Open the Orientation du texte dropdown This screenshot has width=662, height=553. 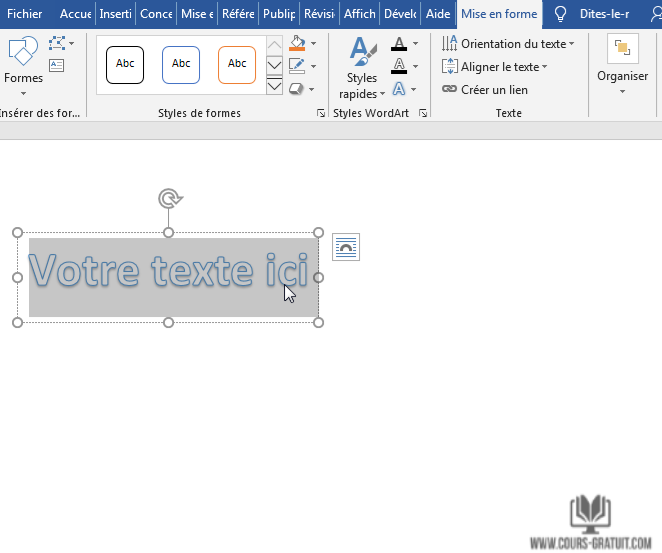click(509, 44)
